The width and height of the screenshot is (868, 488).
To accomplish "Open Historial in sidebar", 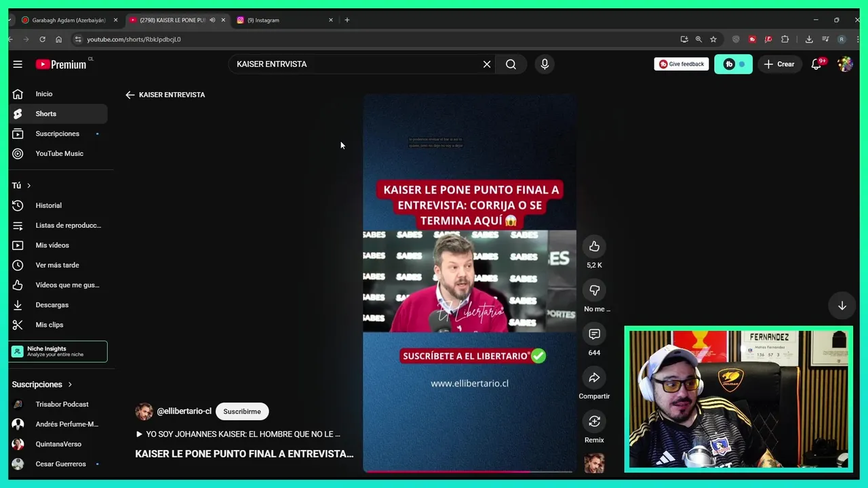I will 58,205.
